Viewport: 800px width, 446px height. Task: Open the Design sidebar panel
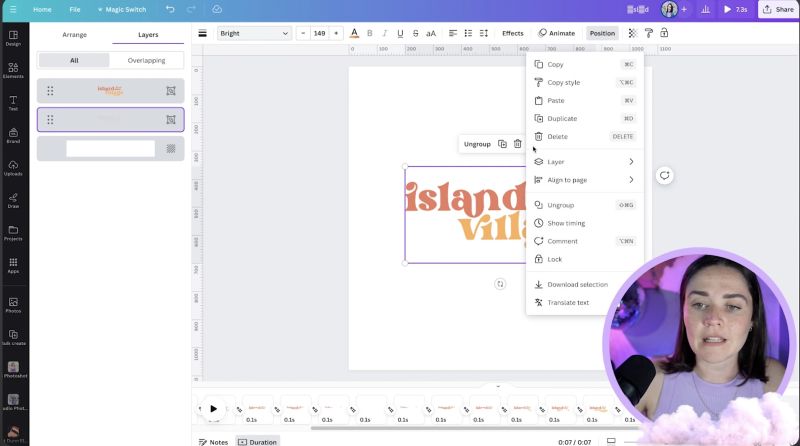pos(13,38)
